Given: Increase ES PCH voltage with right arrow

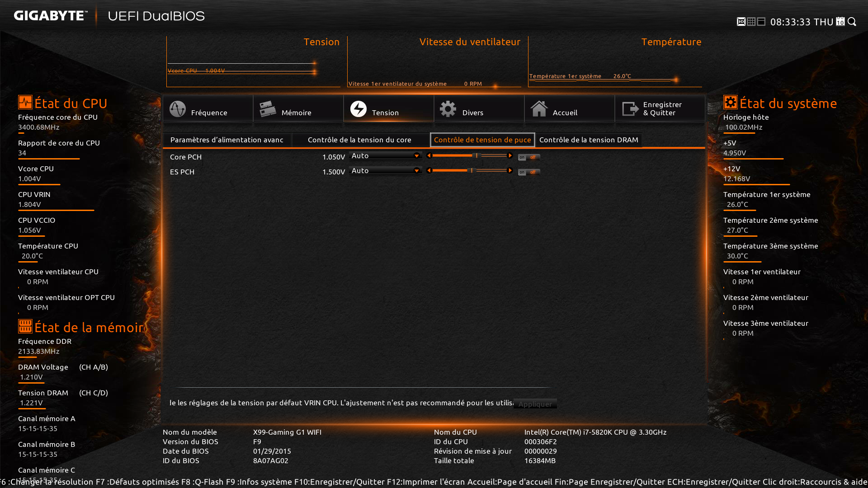Looking at the screenshot, I should tap(510, 170).
